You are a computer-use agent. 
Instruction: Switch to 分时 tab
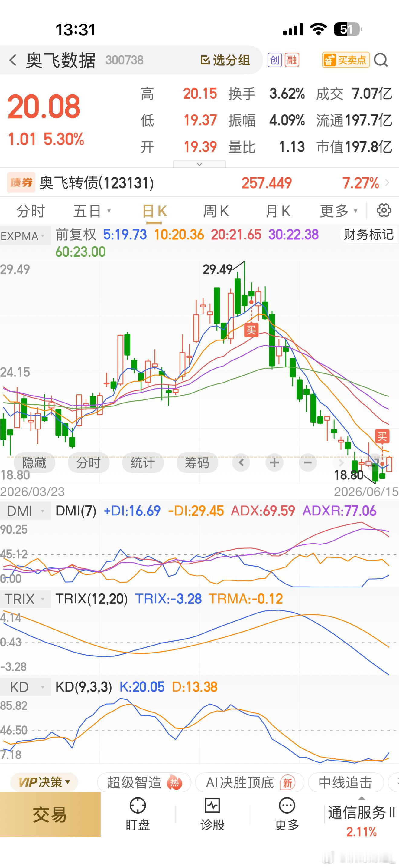(31, 211)
